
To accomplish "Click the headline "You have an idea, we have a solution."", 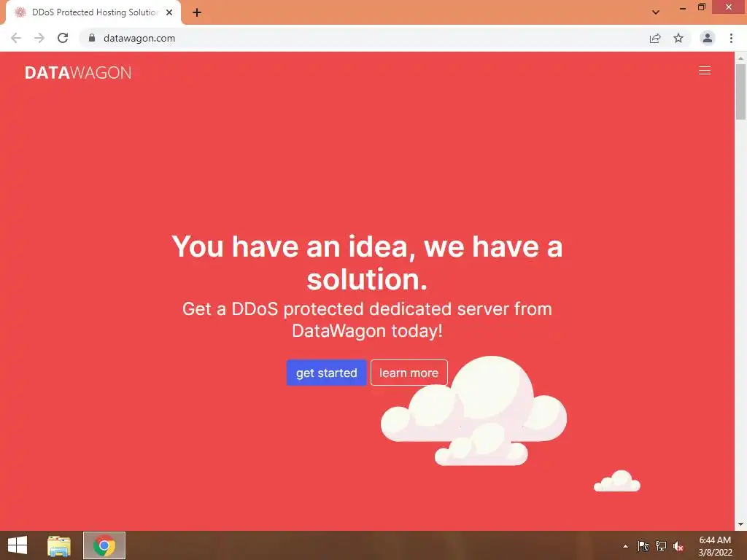I will [x=367, y=262].
